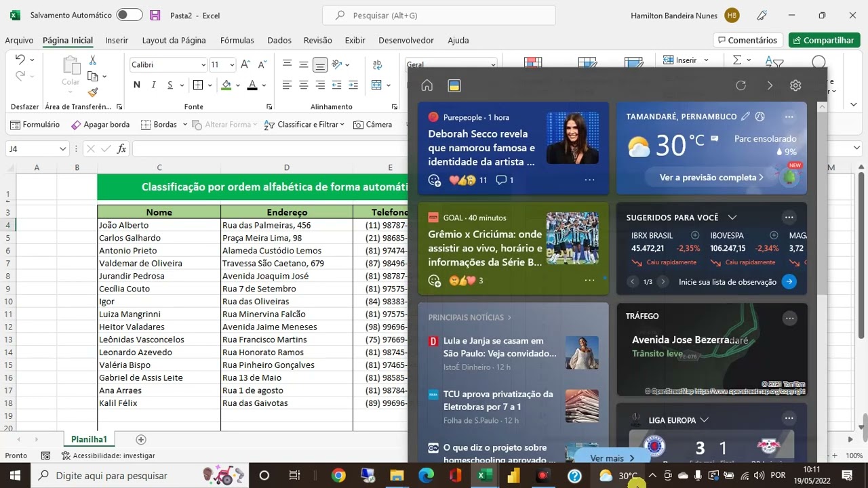Open Google Chrome from the taskbar
Viewport: 868px width, 488px height.
[x=338, y=476]
